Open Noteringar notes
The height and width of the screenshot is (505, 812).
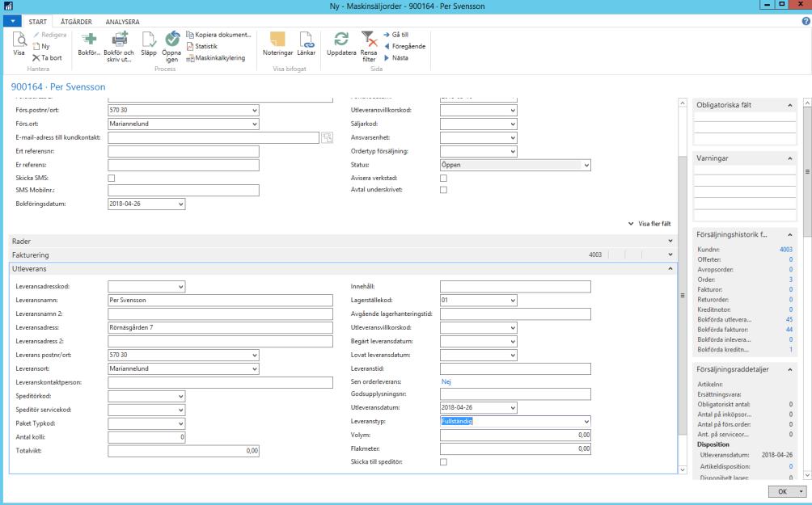277,44
